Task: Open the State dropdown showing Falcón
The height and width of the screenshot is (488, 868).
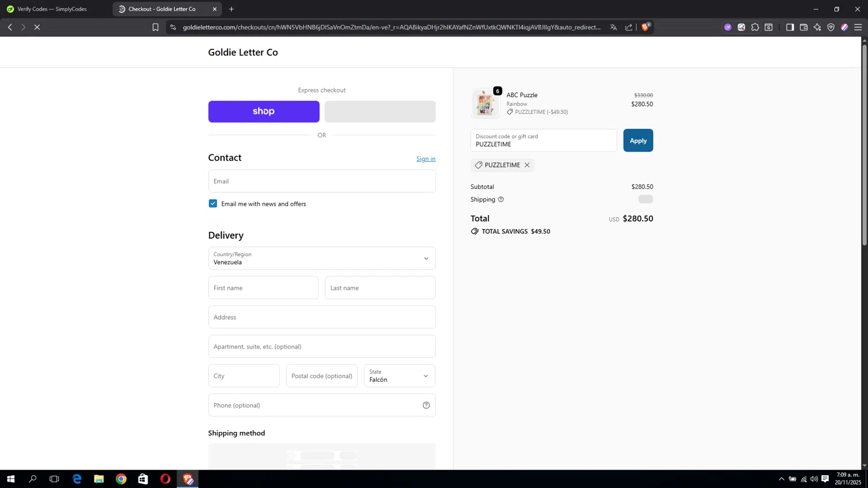Action: click(x=399, y=376)
